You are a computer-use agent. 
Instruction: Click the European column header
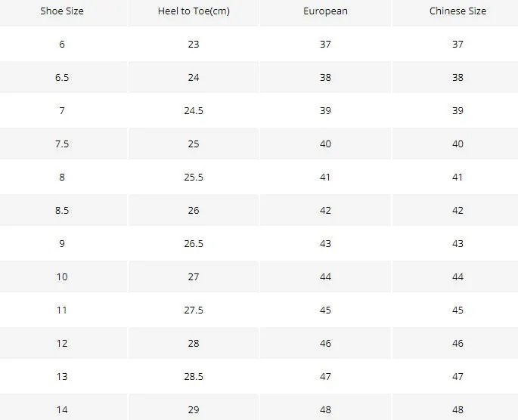325,11
